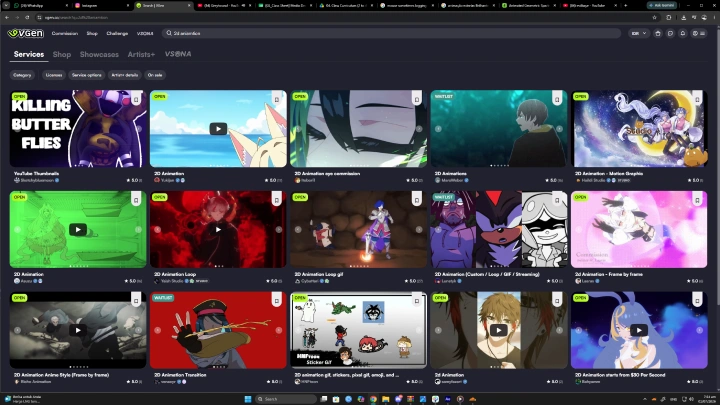Open After Effects from the taskbar
The image size is (720, 405).
(447, 399)
